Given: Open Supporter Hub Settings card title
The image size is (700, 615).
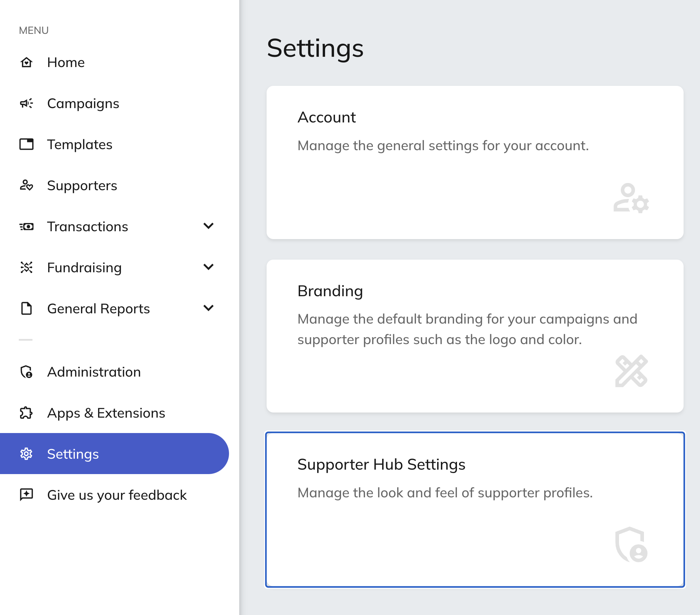Looking at the screenshot, I should tap(381, 464).
